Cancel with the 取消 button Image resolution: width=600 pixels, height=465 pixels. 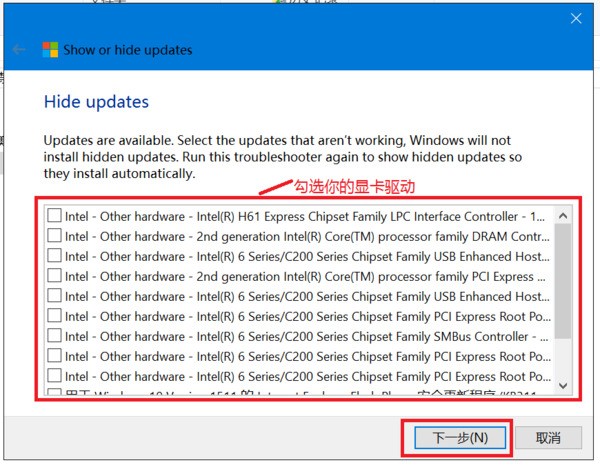pos(548,437)
